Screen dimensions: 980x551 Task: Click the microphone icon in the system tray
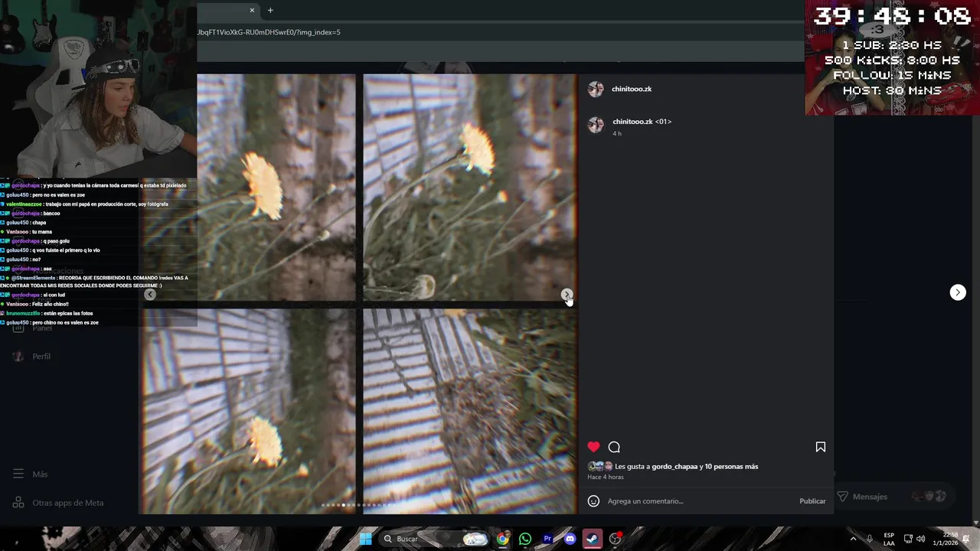870,539
